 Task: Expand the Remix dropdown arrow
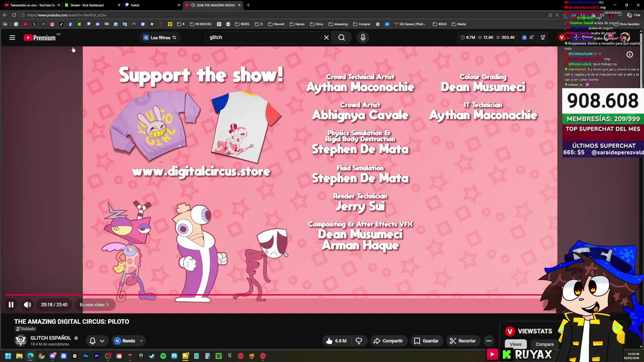(x=141, y=341)
